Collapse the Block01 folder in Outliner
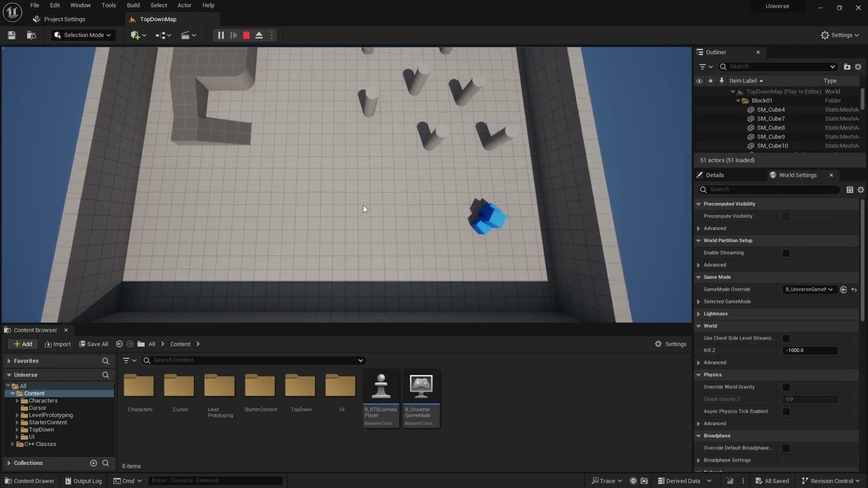Viewport: 868px width, 488px height. click(x=738, y=100)
